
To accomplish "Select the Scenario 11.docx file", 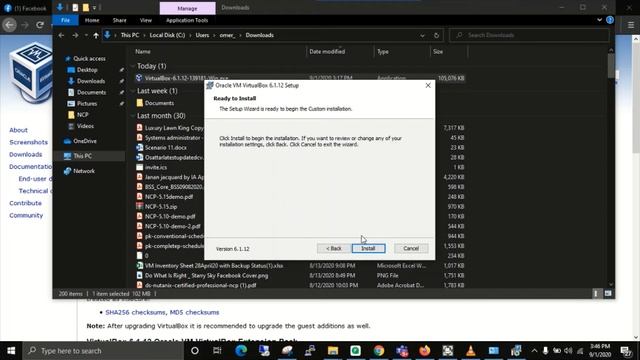I will tap(166, 147).
